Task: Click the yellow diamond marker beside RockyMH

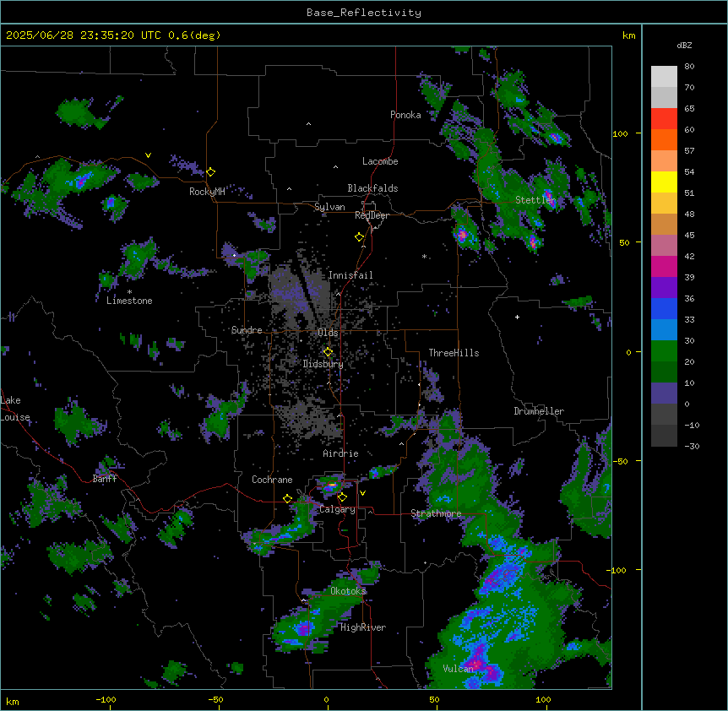Action: [x=211, y=172]
